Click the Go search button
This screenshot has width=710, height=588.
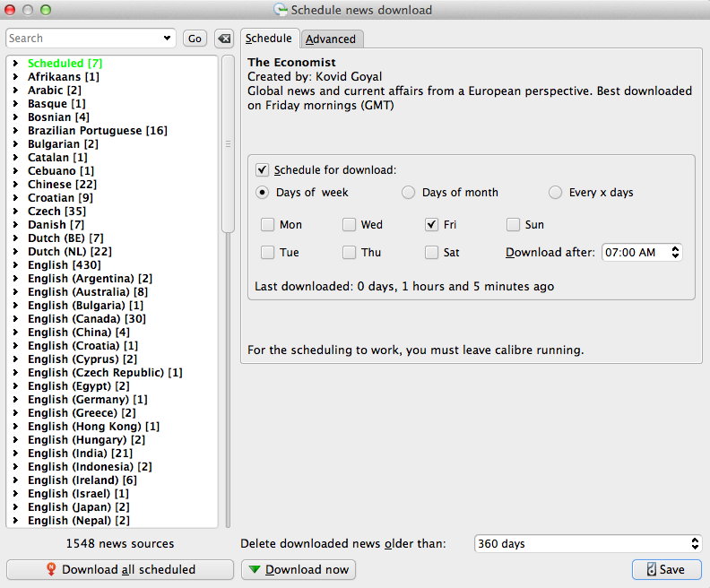click(195, 39)
